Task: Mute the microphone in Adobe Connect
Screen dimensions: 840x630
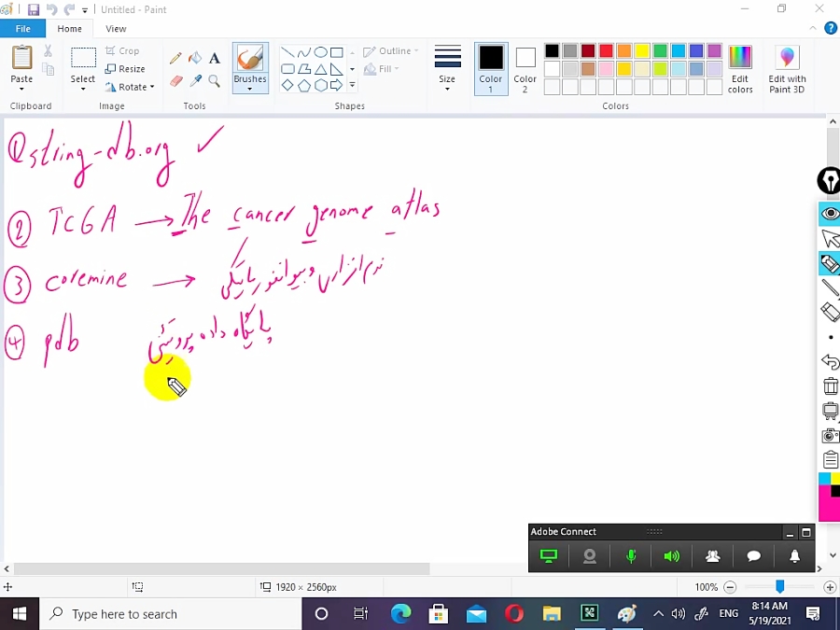Action: (x=631, y=556)
